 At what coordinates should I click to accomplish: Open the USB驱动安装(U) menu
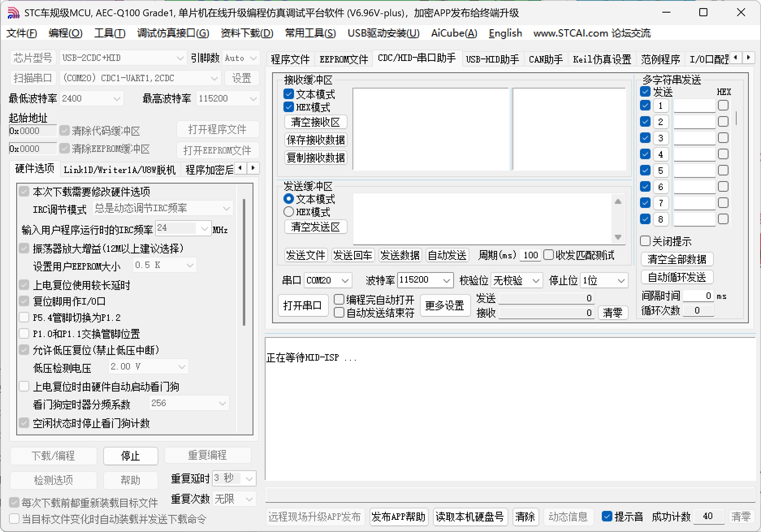pos(383,33)
